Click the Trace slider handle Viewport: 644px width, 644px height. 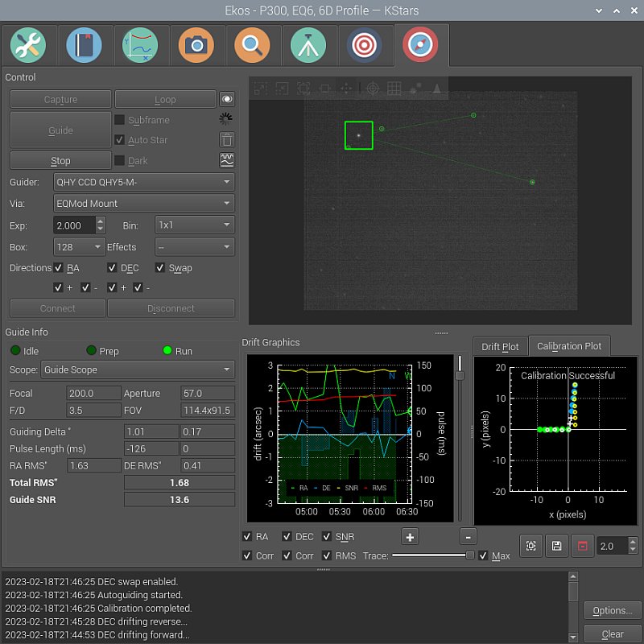[x=469, y=555]
